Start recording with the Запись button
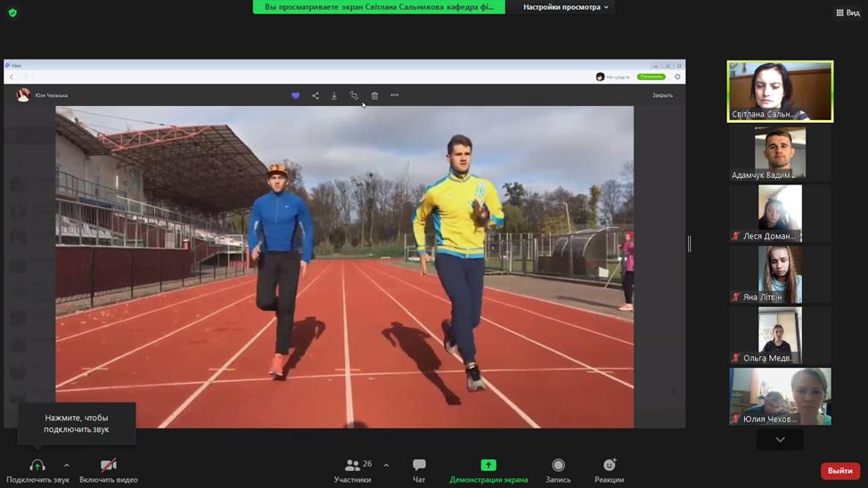The height and width of the screenshot is (488, 868). coord(558,470)
